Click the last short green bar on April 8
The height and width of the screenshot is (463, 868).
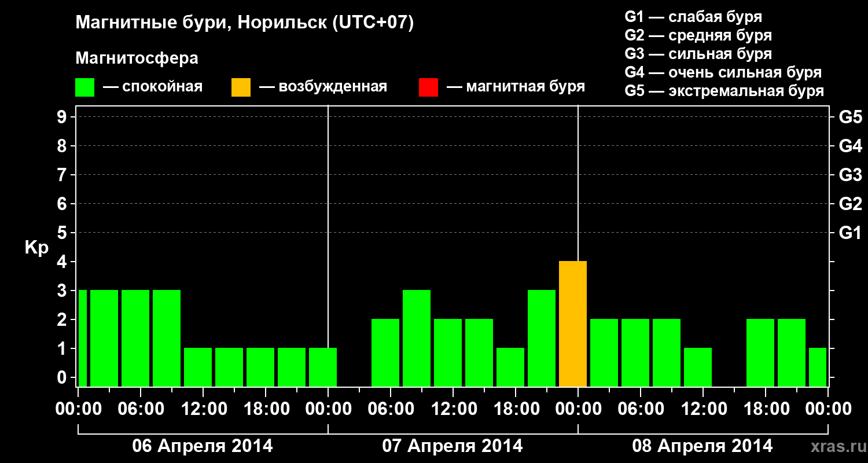(x=818, y=367)
